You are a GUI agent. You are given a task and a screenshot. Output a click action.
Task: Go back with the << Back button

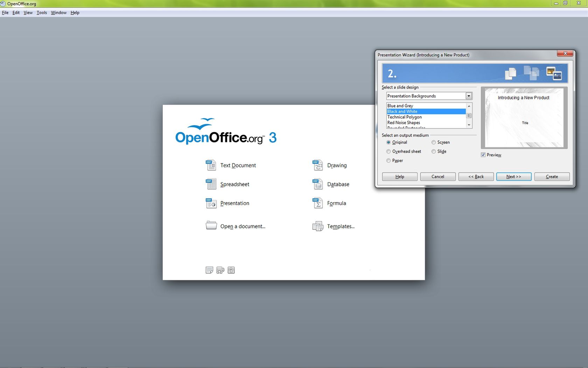pos(476,177)
